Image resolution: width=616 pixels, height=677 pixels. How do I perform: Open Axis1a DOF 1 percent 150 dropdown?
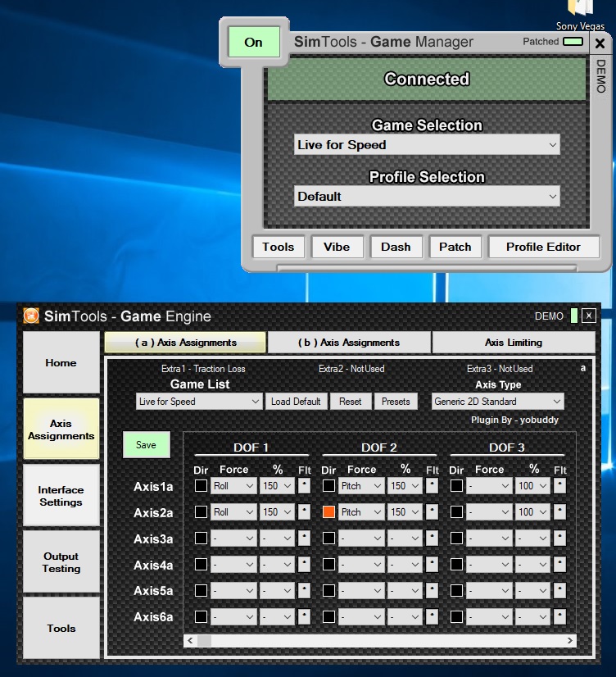pos(277,486)
